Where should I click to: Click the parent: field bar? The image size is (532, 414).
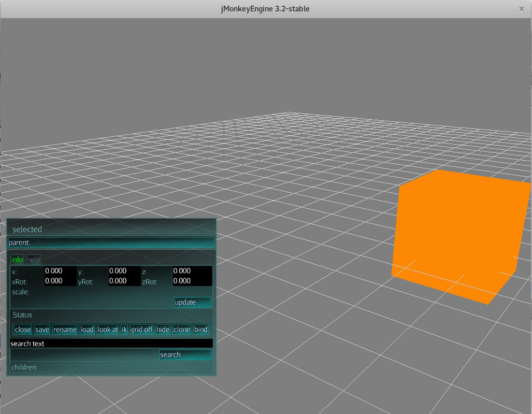(111, 242)
